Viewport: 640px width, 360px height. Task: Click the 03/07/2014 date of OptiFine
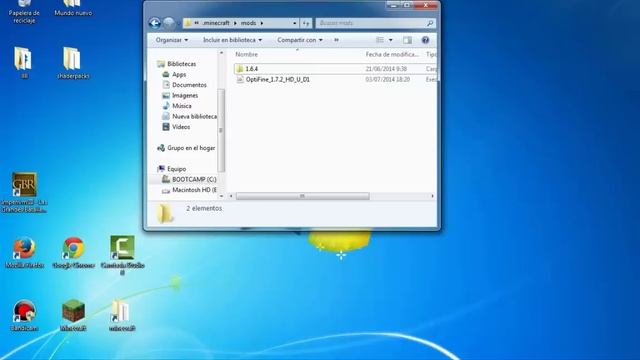click(388, 80)
